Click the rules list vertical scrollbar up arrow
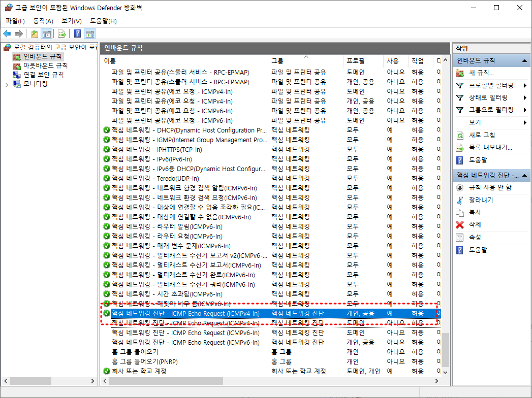This screenshot has height=398, width=532. (x=445, y=60)
